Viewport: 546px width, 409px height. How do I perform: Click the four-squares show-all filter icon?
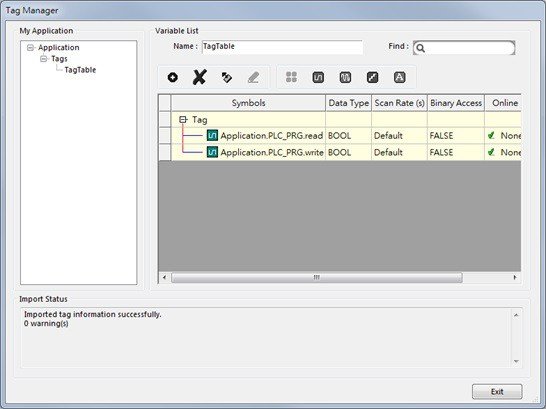pos(291,77)
